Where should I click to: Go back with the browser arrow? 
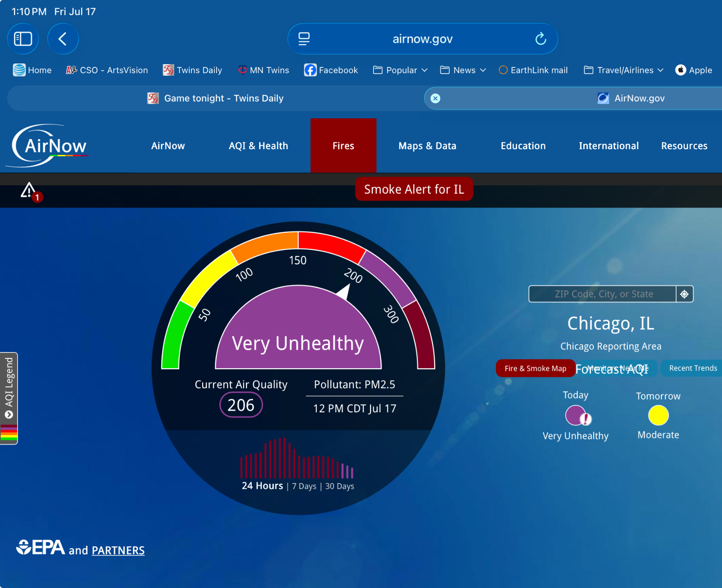(x=63, y=39)
